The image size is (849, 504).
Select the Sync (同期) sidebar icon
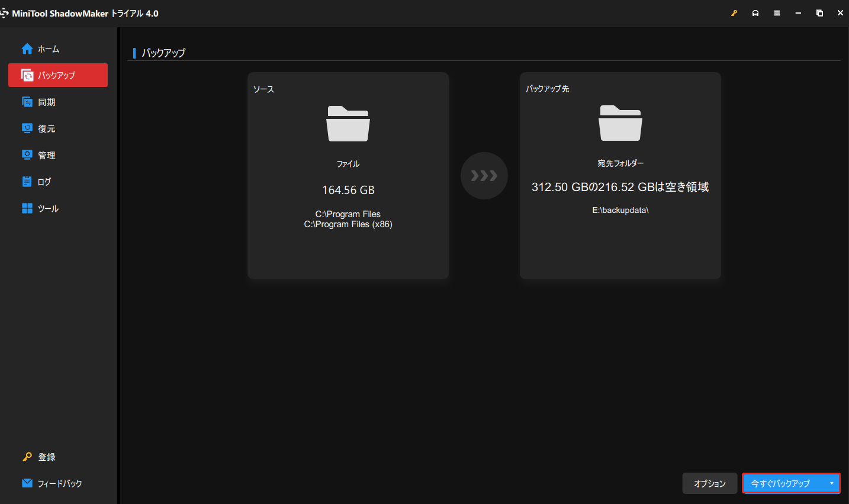(x=27, y=102)
